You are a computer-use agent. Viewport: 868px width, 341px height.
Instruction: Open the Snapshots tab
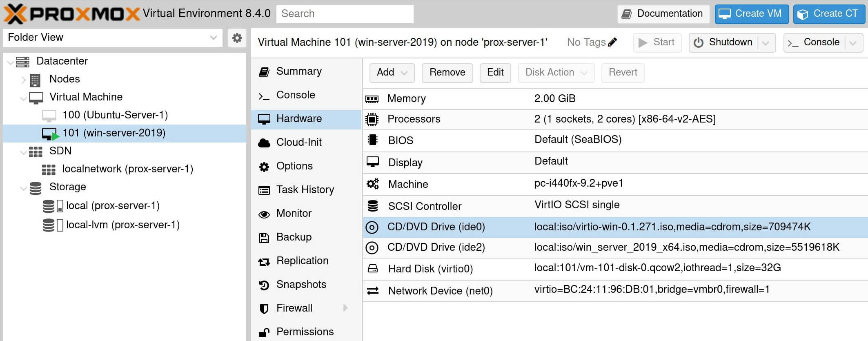pos(306,285)
